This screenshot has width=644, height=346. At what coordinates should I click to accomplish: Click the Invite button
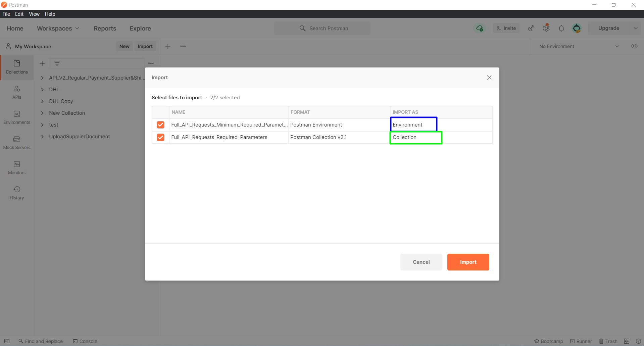[x=506, y=29]
